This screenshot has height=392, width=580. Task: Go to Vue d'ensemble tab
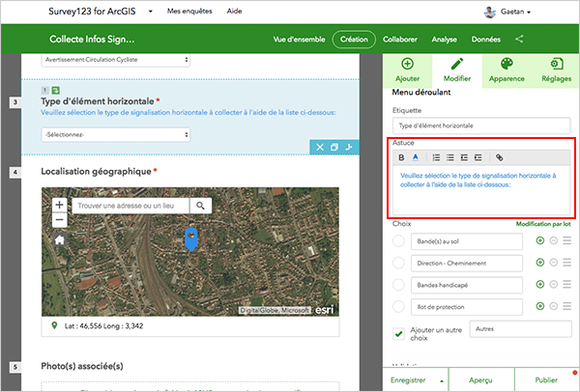(299, 40)
